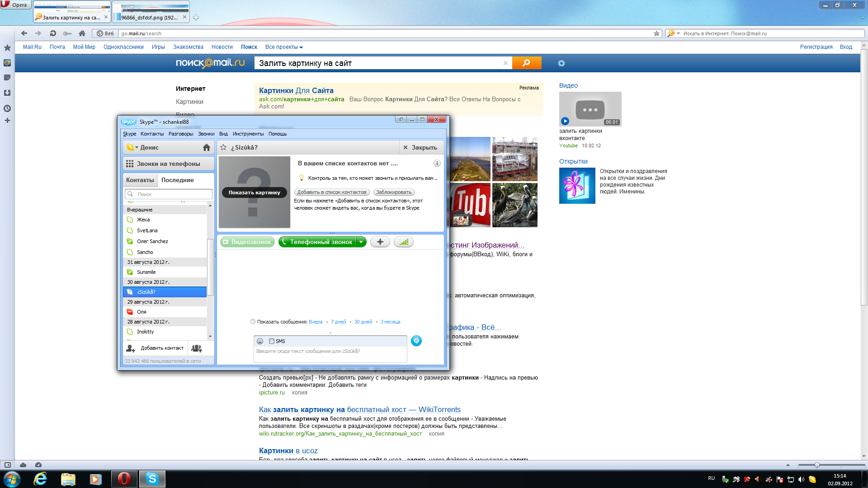Open mail.ru search settings gear
The width and height of the screenshot is (868, 488).
pyautogui.click(x=561, y=63)
